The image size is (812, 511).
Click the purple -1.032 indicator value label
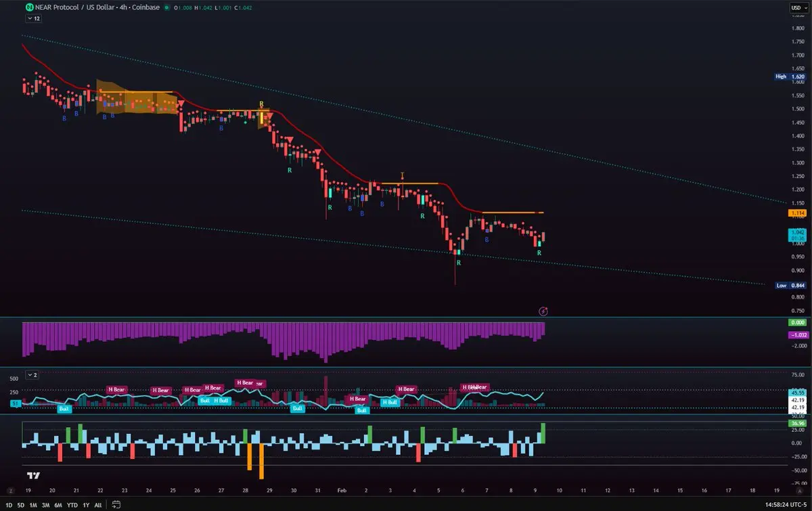[x=798, y=335]
